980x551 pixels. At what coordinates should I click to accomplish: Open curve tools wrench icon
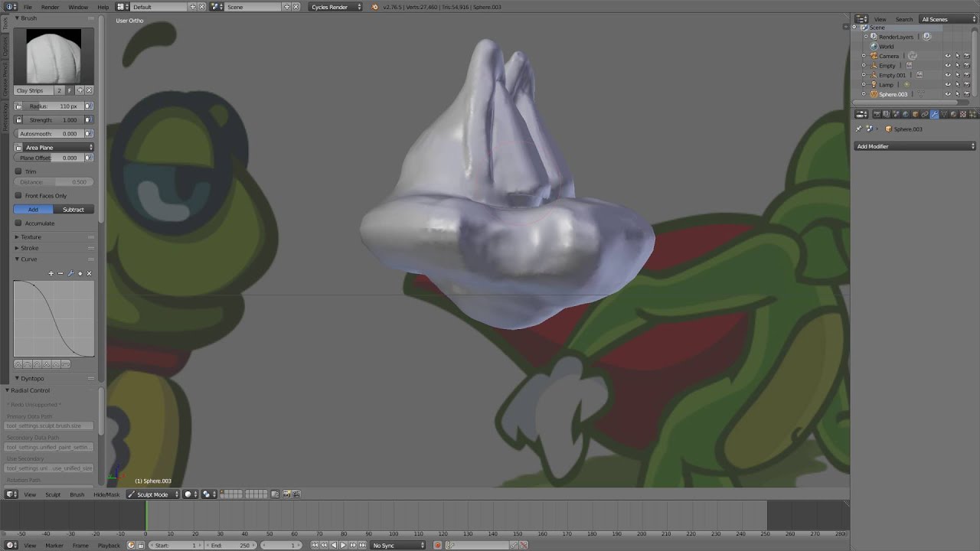click(x=70, y=273)
